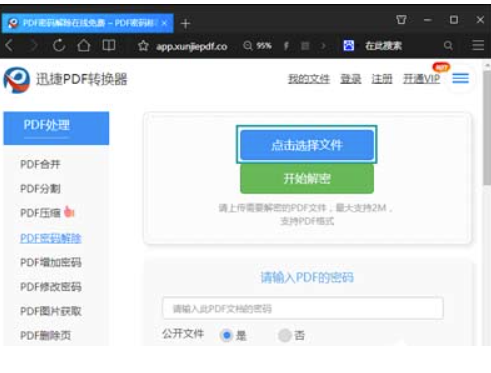Click the 公开文件 label
The image size is (491, 373).
pyautogui.click(x=183, y=334)
